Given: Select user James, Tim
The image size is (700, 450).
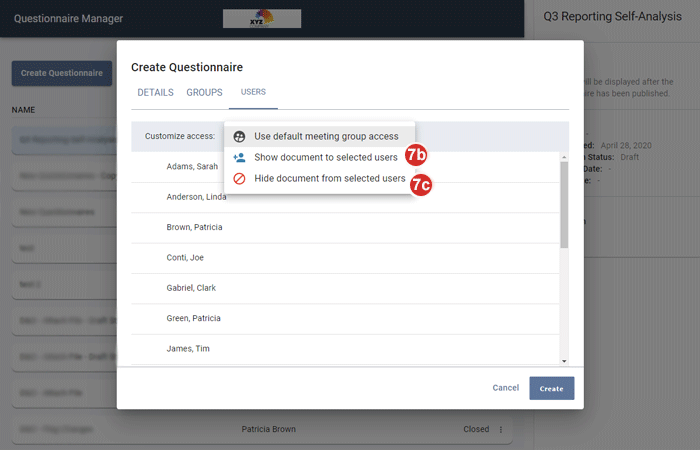Looking at the screenshot, I should 187,348.
